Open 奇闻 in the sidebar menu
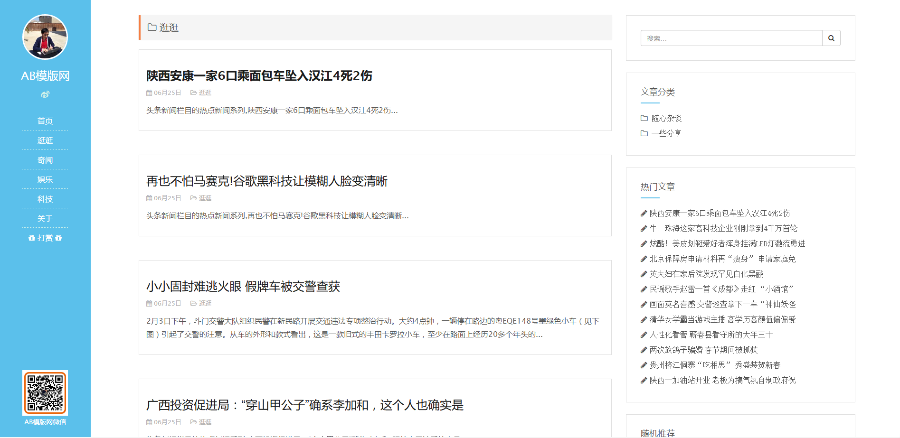The image size is (900, 438). pos(45,160)
